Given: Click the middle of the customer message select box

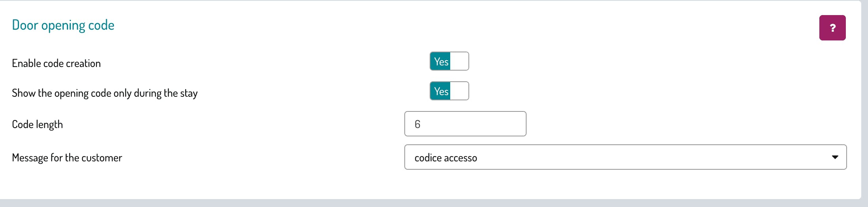Looking at the screenshot, I should (x=625, y=157).
